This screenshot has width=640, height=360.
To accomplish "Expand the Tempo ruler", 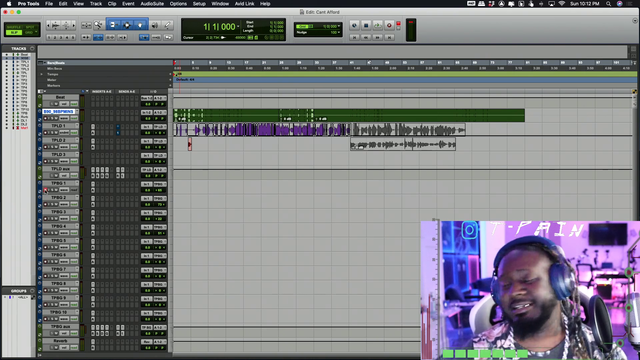I will tap(41, 74).
